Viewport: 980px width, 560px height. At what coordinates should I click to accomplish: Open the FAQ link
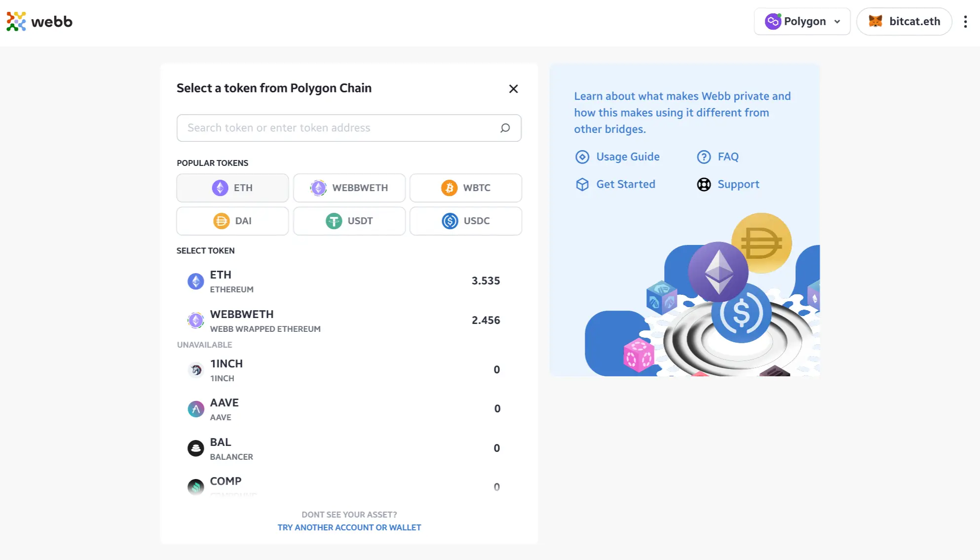click(x=717, y=157)
